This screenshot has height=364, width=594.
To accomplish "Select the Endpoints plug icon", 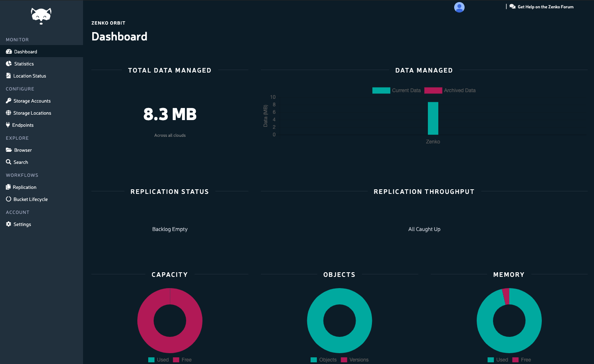I will pyautogui.click(x=8, y=125).
